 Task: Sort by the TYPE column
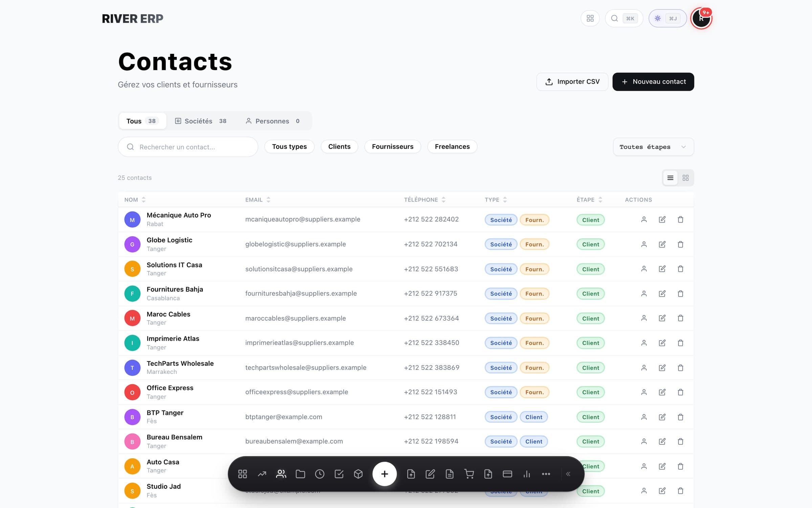click(x=496, y=200)
